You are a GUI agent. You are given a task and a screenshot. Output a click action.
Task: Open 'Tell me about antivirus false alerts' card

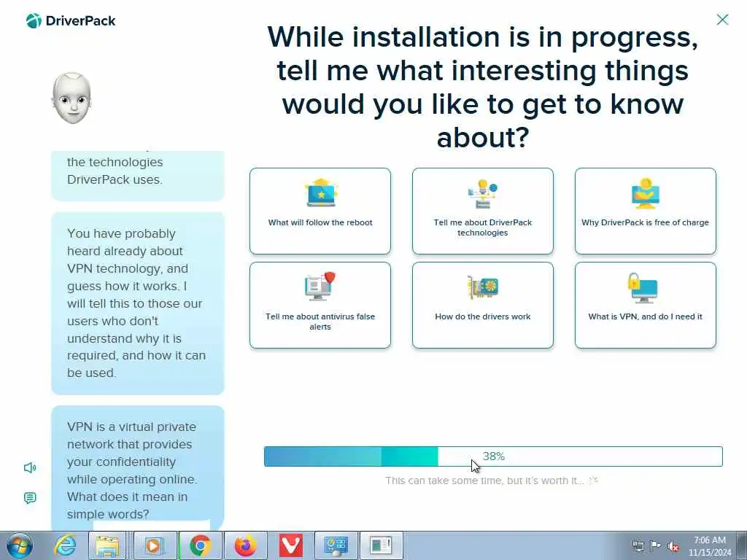[320, 306]
